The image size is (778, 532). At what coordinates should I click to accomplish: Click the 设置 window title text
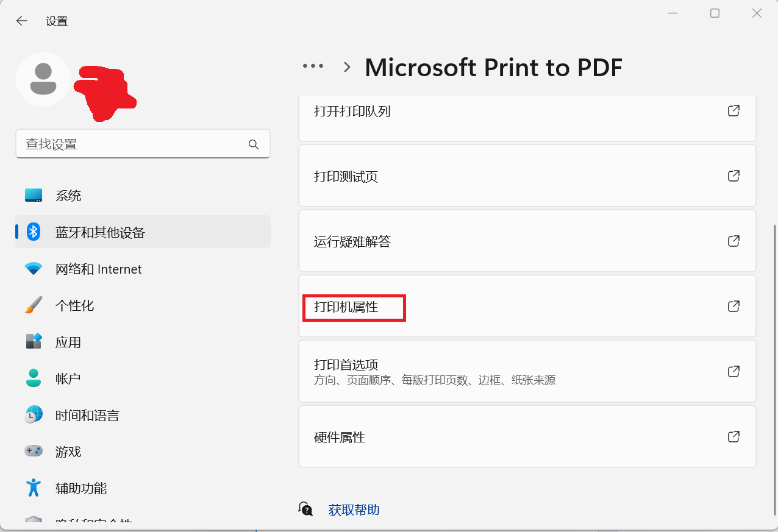click(x=57, y=21)
